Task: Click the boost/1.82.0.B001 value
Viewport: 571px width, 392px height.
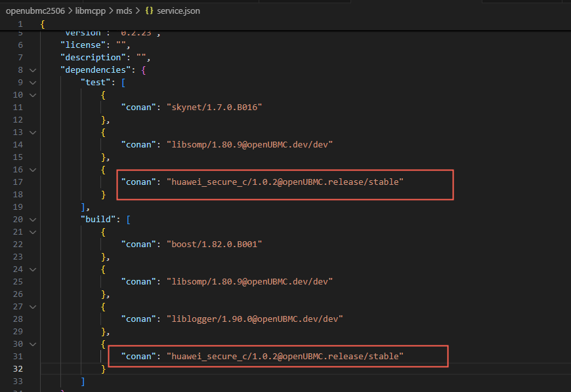Action: (214, 245)
